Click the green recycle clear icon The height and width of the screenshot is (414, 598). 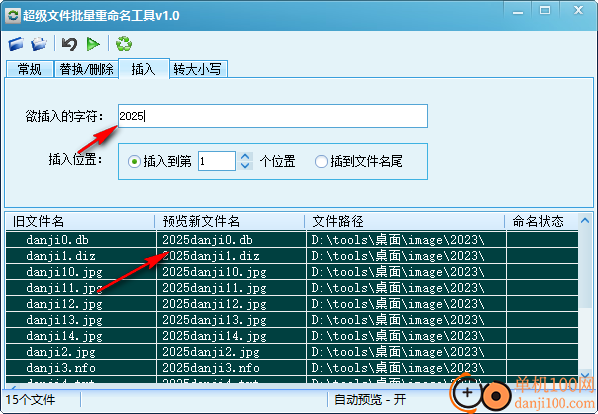click(x=124, y=44)
